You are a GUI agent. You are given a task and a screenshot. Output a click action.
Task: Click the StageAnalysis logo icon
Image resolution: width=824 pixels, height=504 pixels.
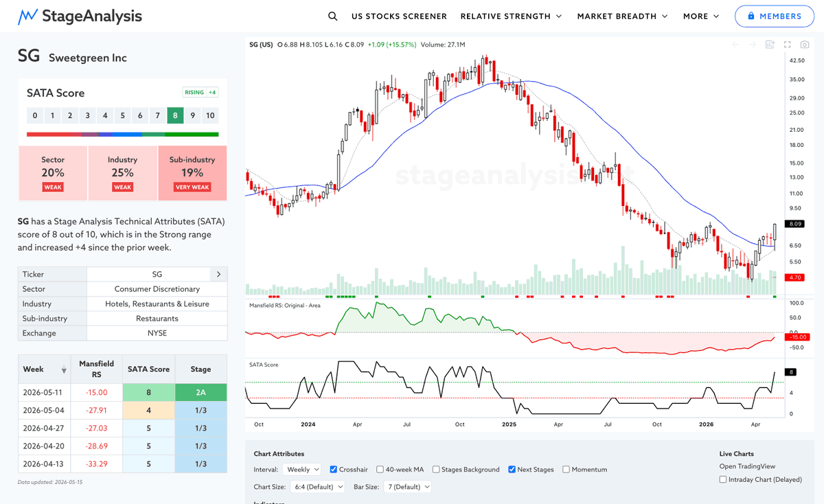click(x=27, y=16)
